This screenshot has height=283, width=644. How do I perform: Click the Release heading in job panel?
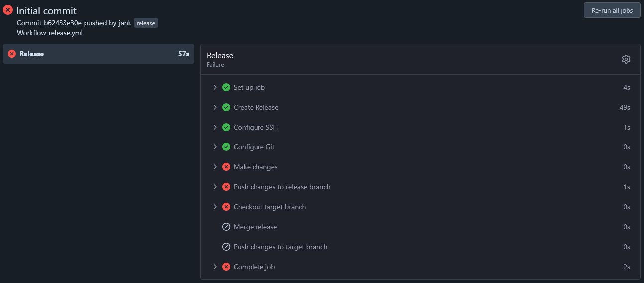tap(220, 56)
